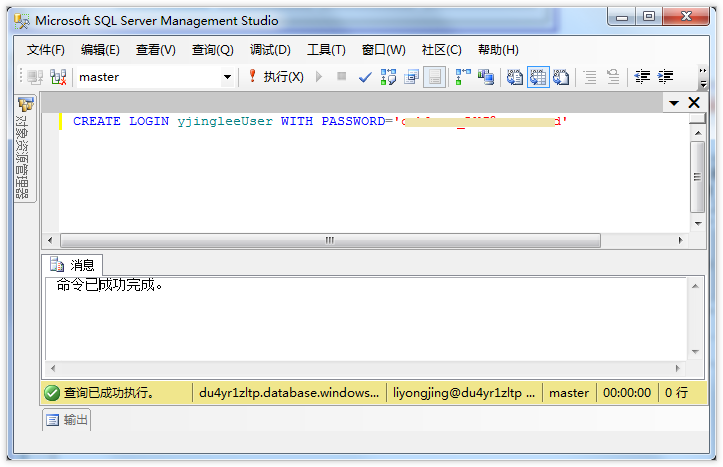
Task: Click messages pane scroll left arrow
Action: (53, 368)
